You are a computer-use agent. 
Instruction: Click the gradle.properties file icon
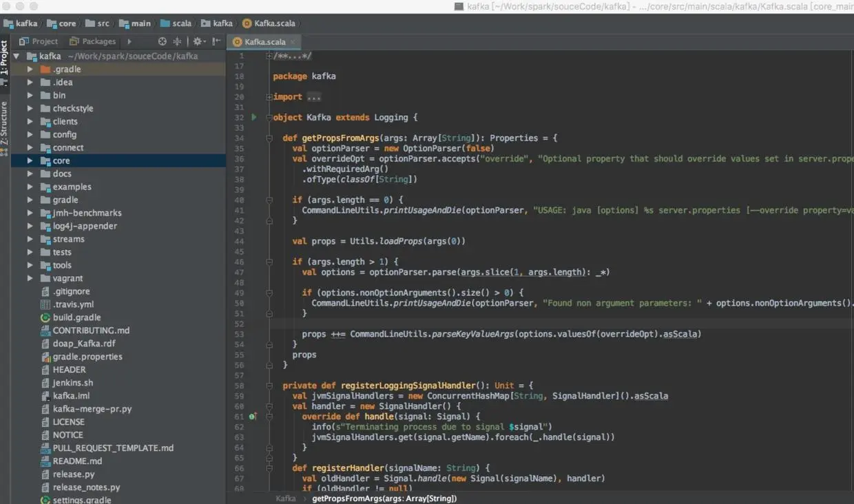click(45, 357)
